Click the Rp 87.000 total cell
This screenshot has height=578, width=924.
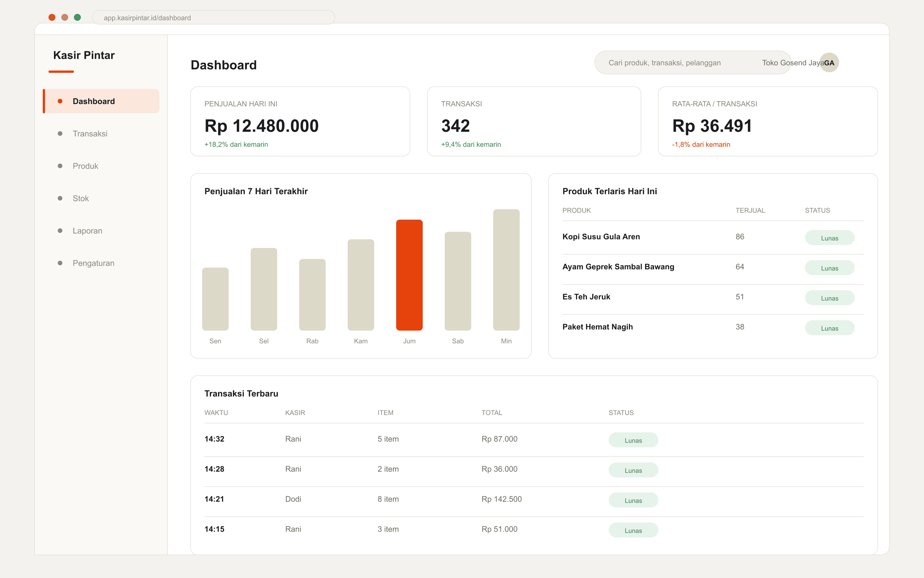(500, 439)
